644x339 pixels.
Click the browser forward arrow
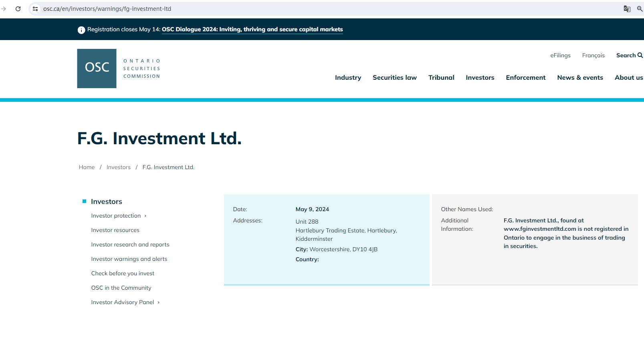[x=4, y=9]
